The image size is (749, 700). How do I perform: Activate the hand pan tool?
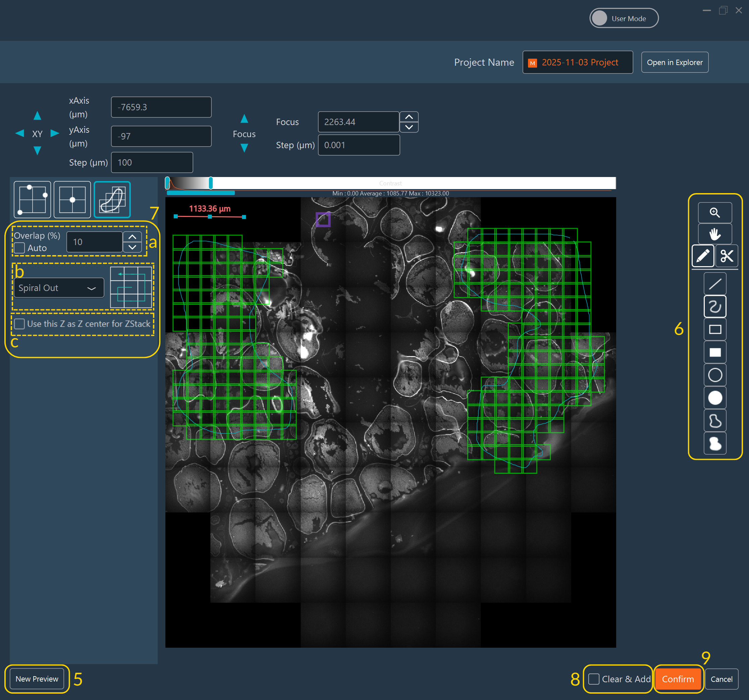coord(714,234)
